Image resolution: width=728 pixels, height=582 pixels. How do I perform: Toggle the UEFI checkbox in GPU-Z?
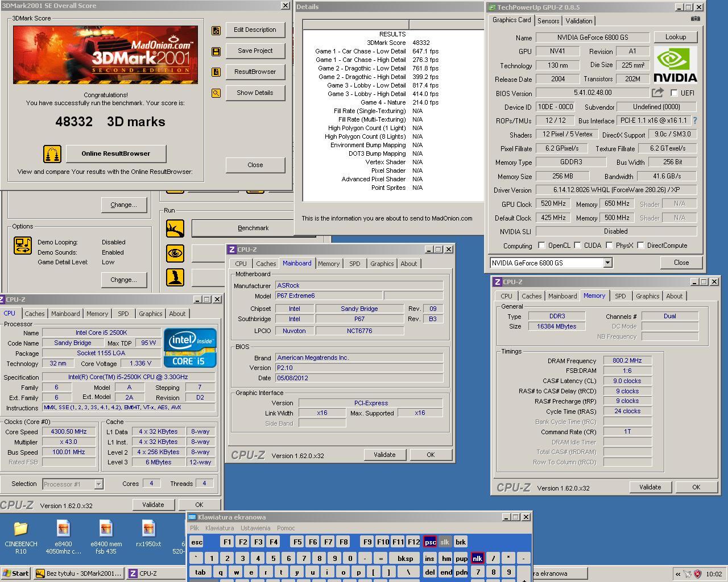point(674,93)
